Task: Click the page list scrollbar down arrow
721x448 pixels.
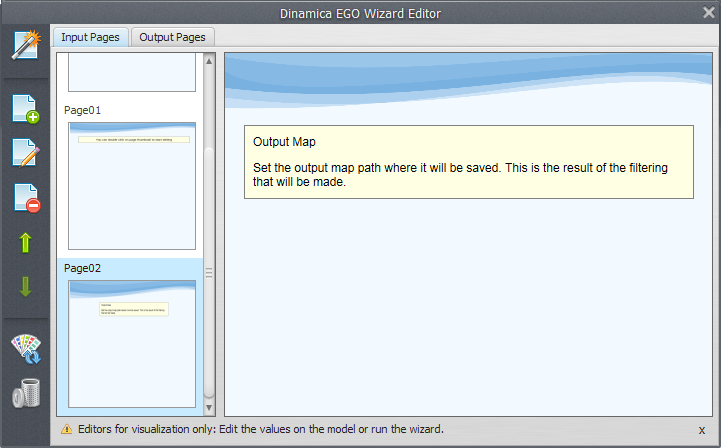Action: coord(209,408)
